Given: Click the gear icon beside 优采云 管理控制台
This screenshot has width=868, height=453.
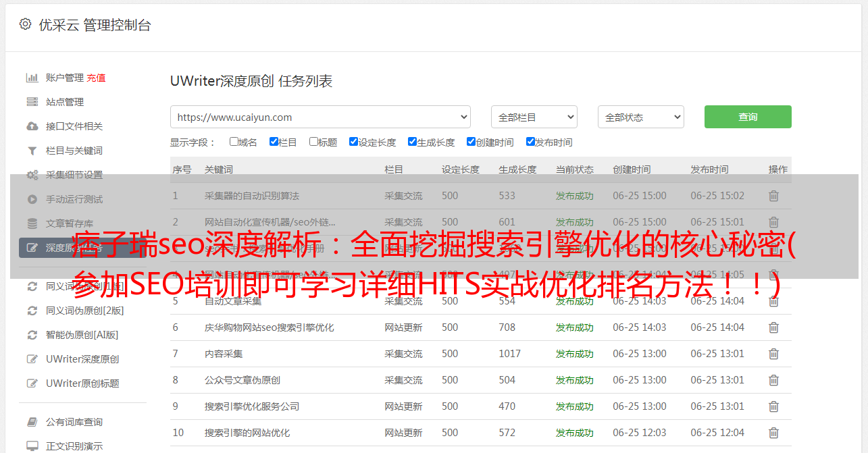Looking at the screenshot, I should coord(25,24).
